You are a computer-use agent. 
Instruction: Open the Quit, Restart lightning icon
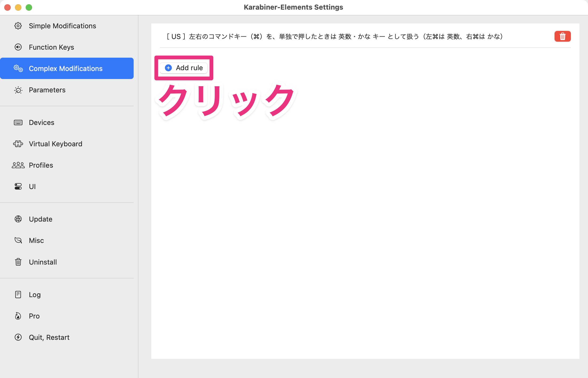(x=18, y=337)
